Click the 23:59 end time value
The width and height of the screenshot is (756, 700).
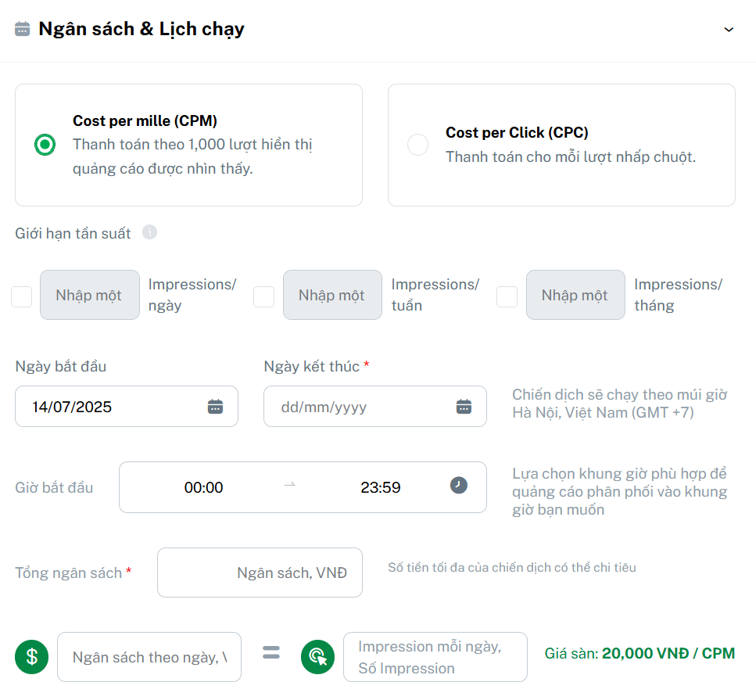pyautogui.click(x=381, y=487)
